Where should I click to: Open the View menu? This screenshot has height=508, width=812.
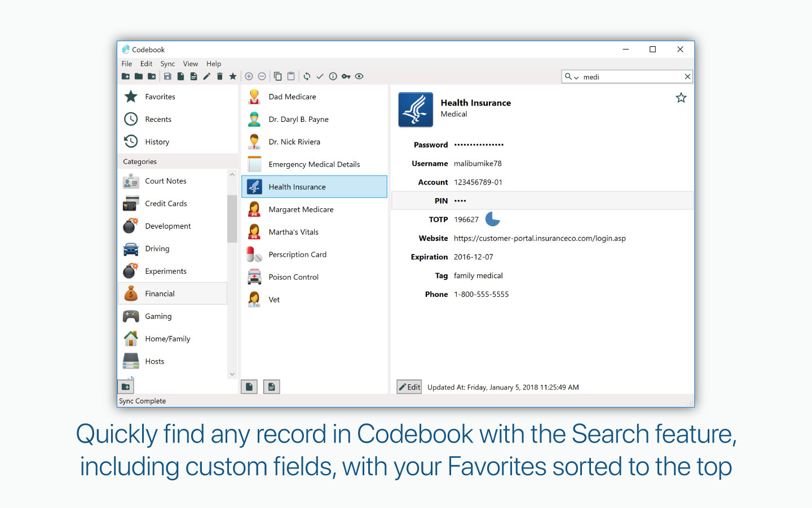[191, 64]
